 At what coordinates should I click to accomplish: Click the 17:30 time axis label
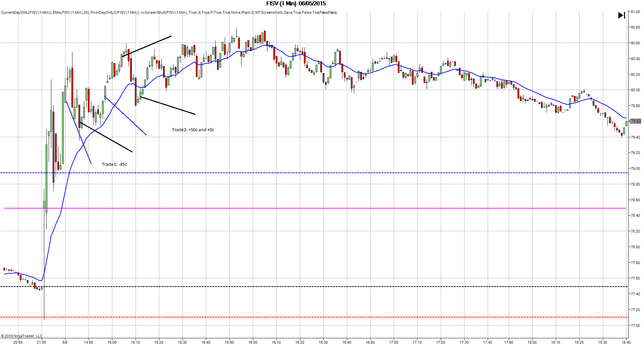pyautogui.click(x=464, y=342)
